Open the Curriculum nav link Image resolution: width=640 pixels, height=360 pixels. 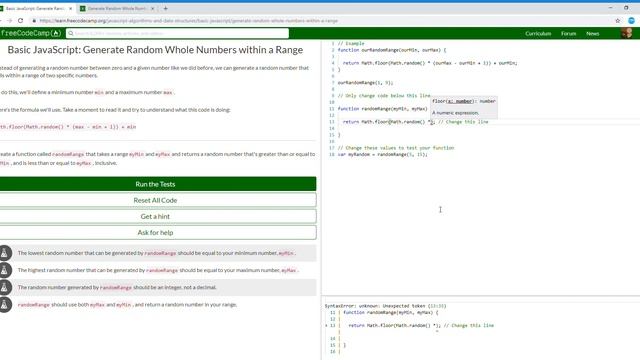538,33
